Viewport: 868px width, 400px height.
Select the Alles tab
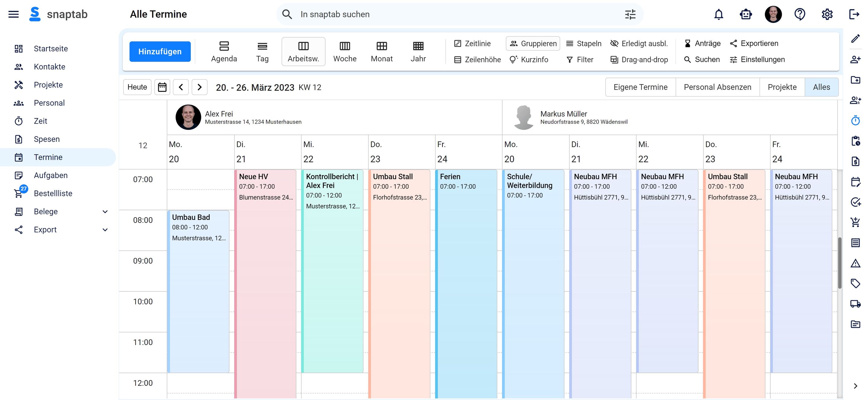[x=821, y=87]
